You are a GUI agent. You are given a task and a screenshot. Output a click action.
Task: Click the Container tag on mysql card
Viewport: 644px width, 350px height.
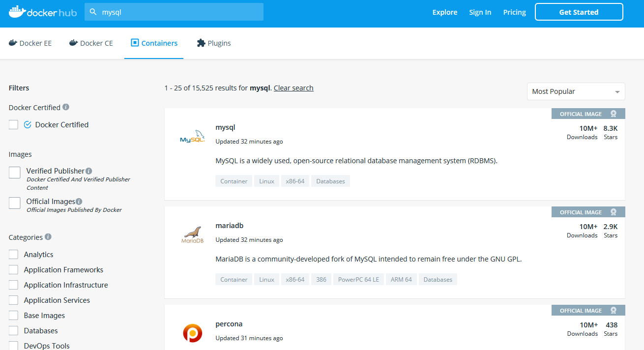[234, 181]
